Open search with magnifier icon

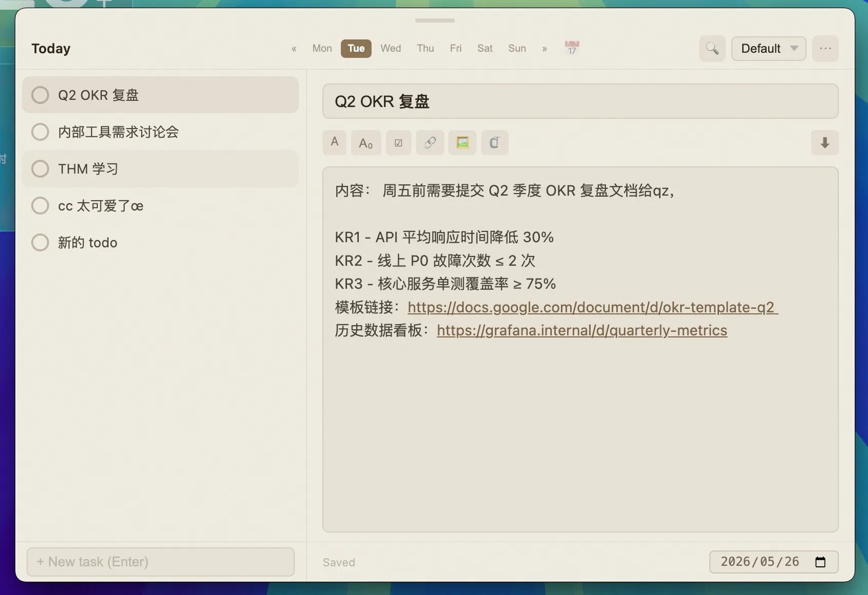click(712, 49)
